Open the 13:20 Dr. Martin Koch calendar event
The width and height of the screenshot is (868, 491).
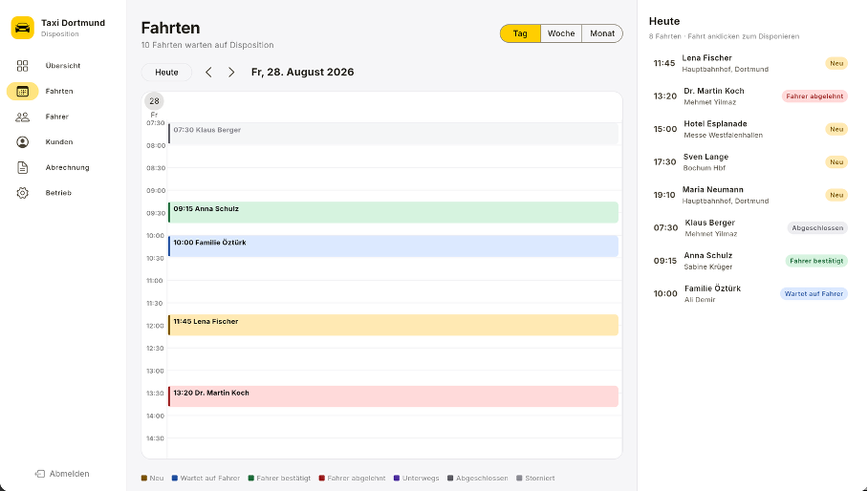[393, 396]
